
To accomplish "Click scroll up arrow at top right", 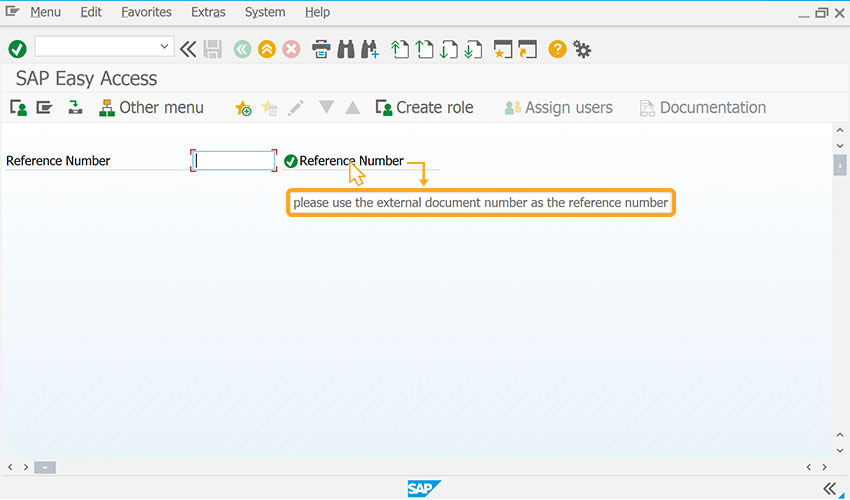I will pyautogui.click(x=840, y=130).
